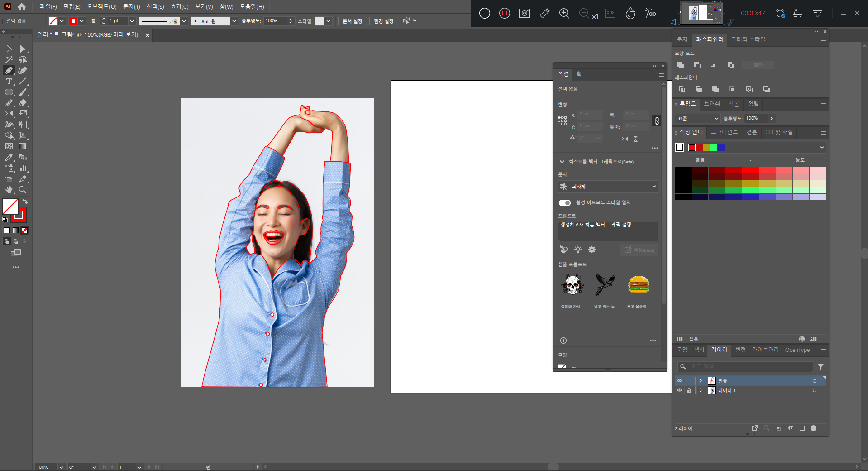Image resolution: width=868 pixels, height=471 pixels.
Task: Activate the Hand tool
Action: click(x=9, y=190)
